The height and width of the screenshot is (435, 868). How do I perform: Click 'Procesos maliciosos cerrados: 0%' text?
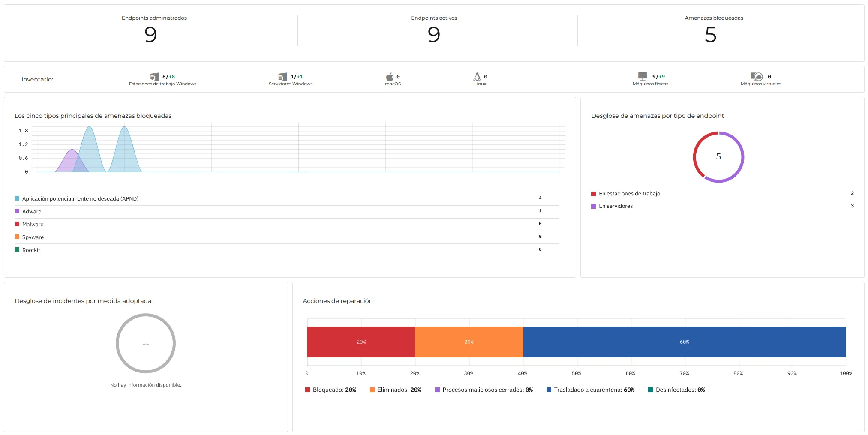(487, 390)
